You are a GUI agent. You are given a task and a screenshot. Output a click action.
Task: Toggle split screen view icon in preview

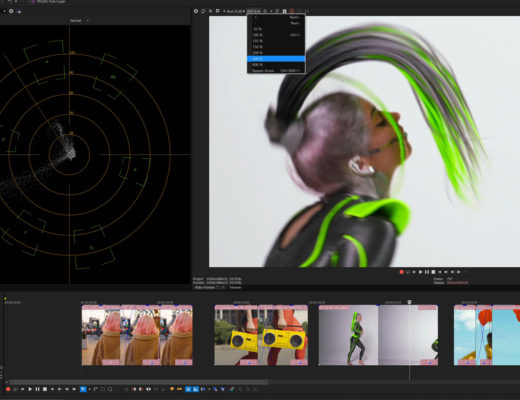(x=217, y=11)
